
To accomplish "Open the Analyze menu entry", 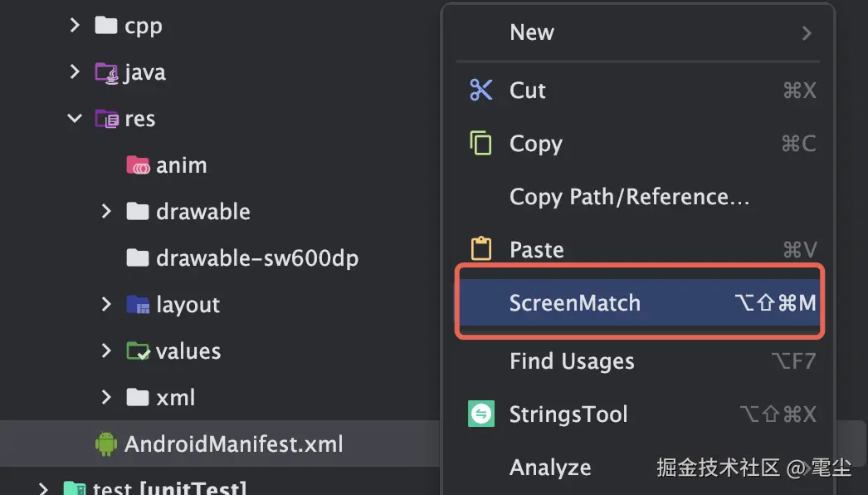I will coord(550,468).
